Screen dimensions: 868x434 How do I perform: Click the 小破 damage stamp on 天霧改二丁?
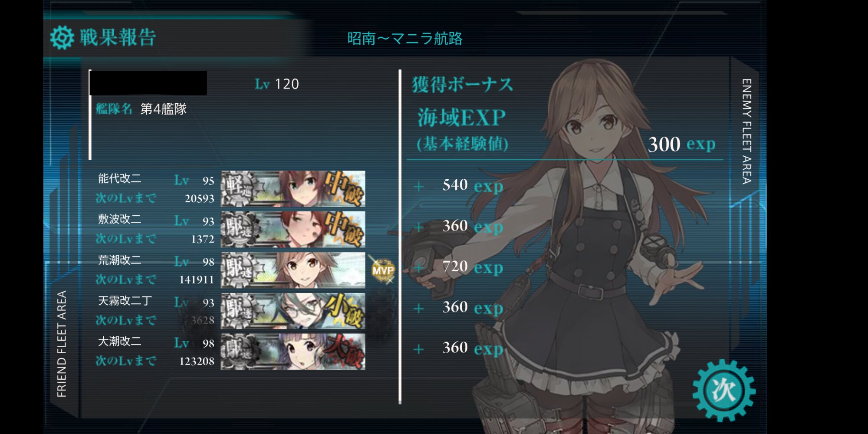tap(344, 311)
